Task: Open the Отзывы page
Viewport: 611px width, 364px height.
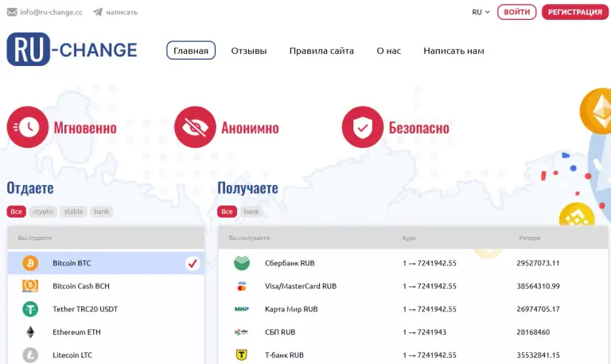Action: [248, 51]
